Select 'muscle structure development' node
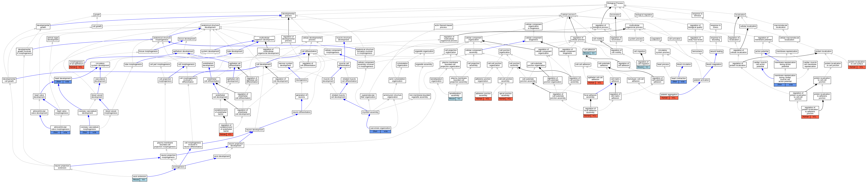Screen dimensions: 868x183 pyautogui.click(x=343, y=39)
